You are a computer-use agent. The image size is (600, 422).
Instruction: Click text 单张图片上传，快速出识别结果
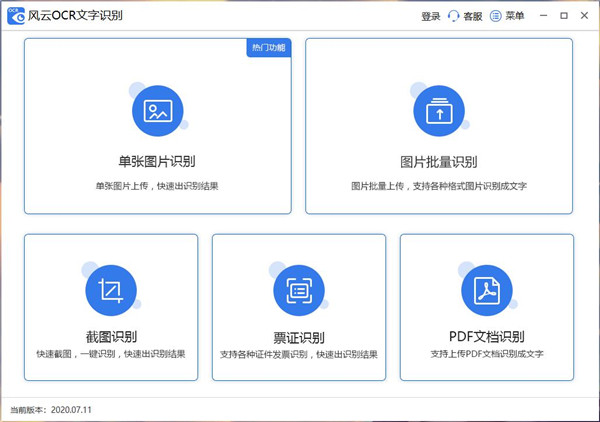pyautogui.click(x=157, y=186)
